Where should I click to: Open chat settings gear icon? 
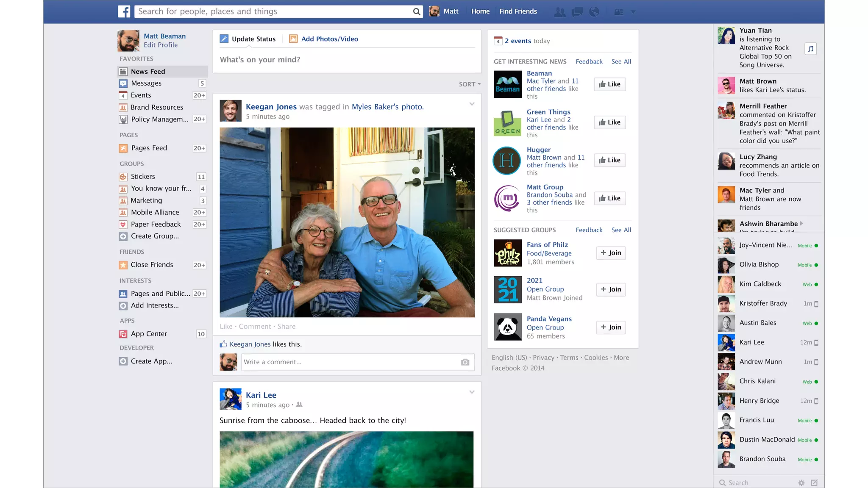(x=801, y=482)
